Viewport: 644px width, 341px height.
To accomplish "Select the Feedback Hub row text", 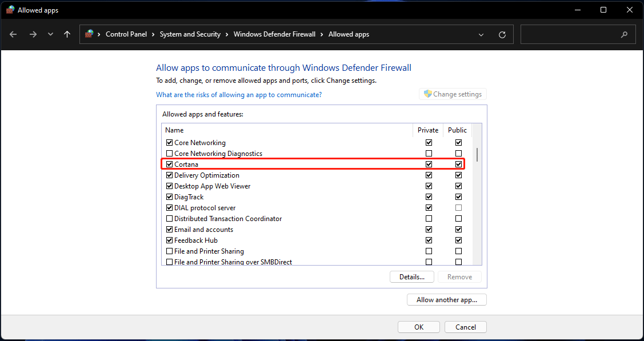I will point(196,240).
